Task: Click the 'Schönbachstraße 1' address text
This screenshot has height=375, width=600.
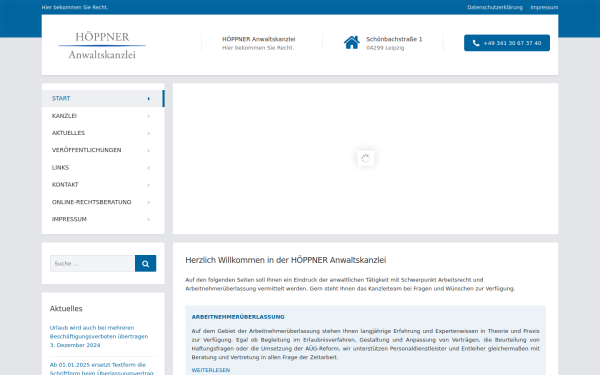Action: click(394, 39)
